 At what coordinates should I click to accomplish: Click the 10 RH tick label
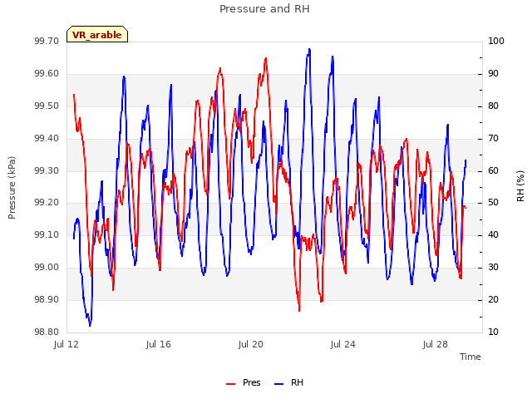pyautogui.click(x=493, y=332)
